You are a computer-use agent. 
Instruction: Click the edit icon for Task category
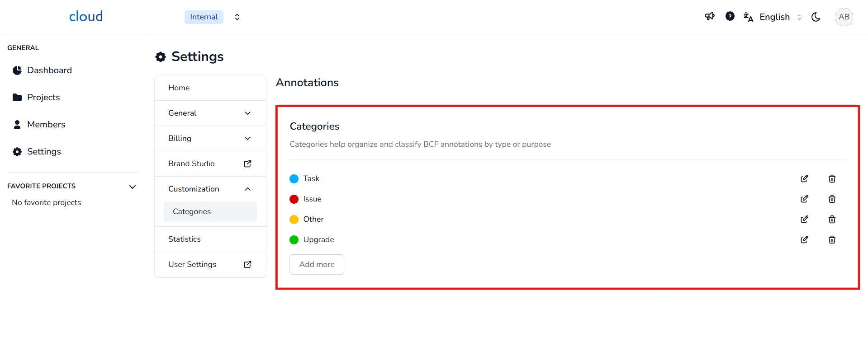pos(804,179)
